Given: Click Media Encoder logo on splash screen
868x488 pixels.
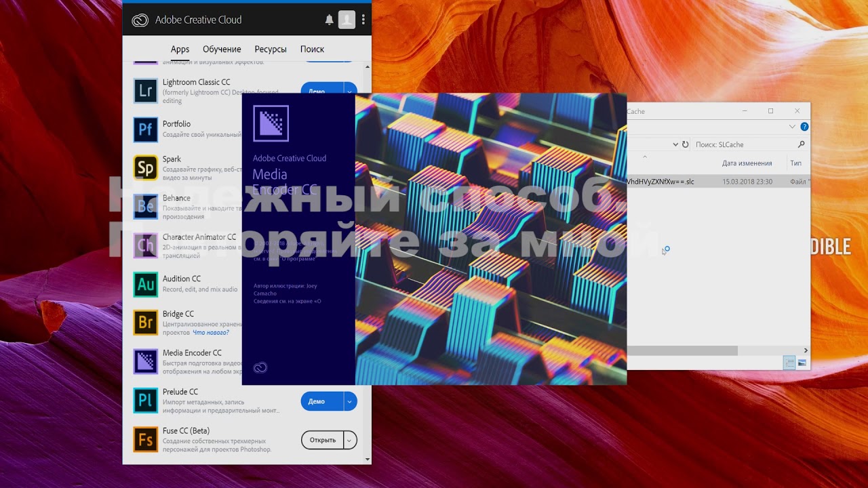Looking at the screenshot, I should pyautogui.click(x=271, y=123).
